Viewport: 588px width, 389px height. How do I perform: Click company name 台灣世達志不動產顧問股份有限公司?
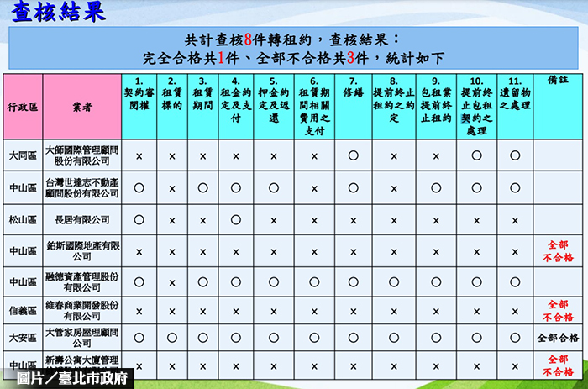coord(82,187)
